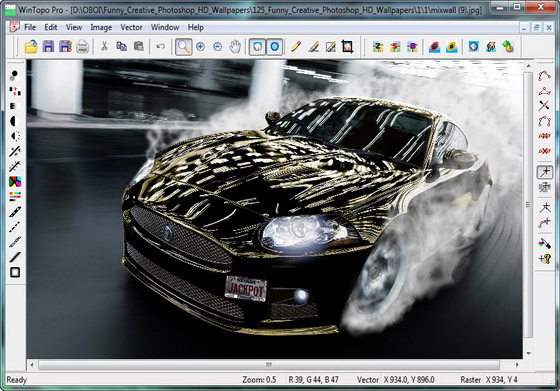Click the Print icon
The width and height of the screenshot is (560, 391).
click(82, 47)
